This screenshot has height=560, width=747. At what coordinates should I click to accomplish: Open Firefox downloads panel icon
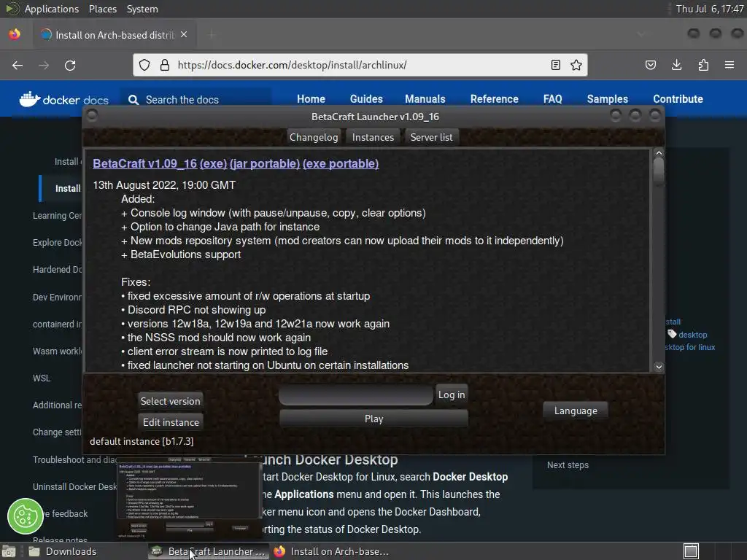[676, 65]
